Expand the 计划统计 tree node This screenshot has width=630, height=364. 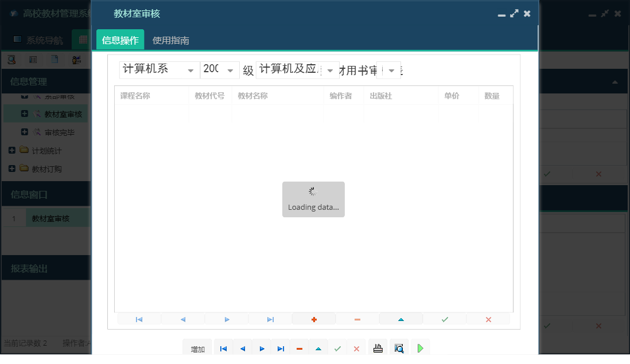(11, 150)
